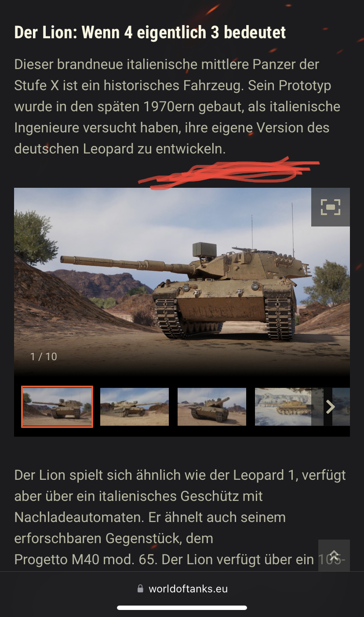
Task: Select the second Lion tank thumbnail
Action: (x=135, y=407)
